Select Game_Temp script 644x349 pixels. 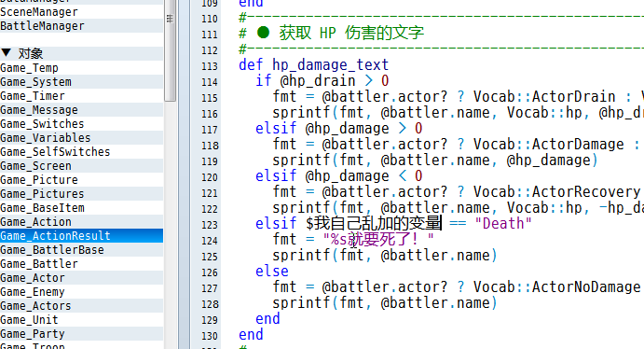pyautogui.click(x=29, y=68)
